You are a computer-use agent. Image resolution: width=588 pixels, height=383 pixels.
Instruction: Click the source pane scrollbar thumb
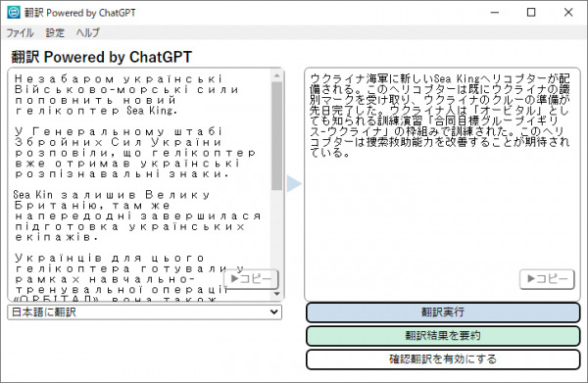(x=276, y=135)
